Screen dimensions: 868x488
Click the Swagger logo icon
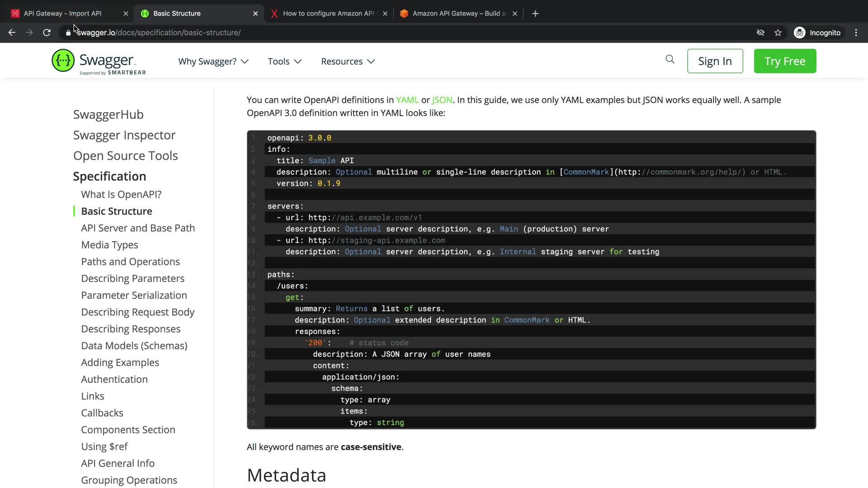point(63,61)
